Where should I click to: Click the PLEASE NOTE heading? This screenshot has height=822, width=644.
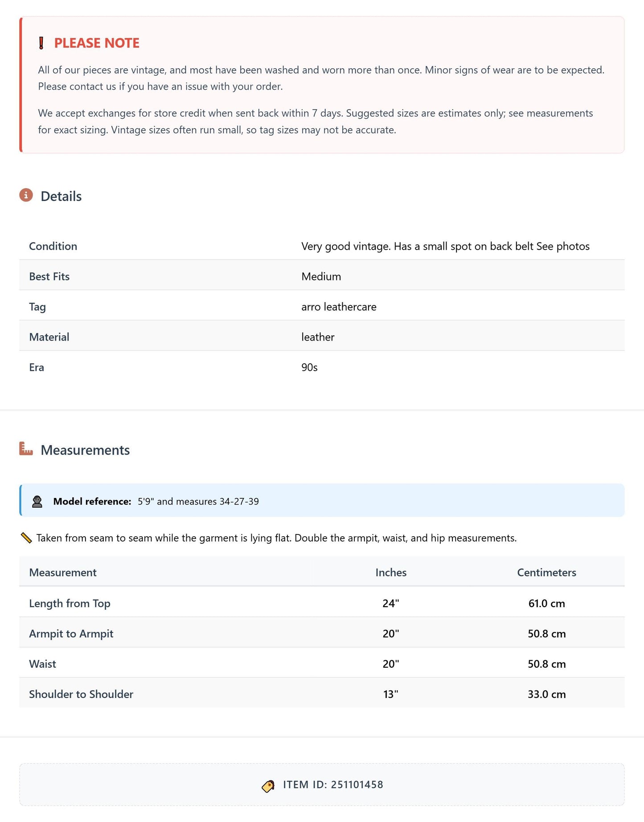coord(97,43)
